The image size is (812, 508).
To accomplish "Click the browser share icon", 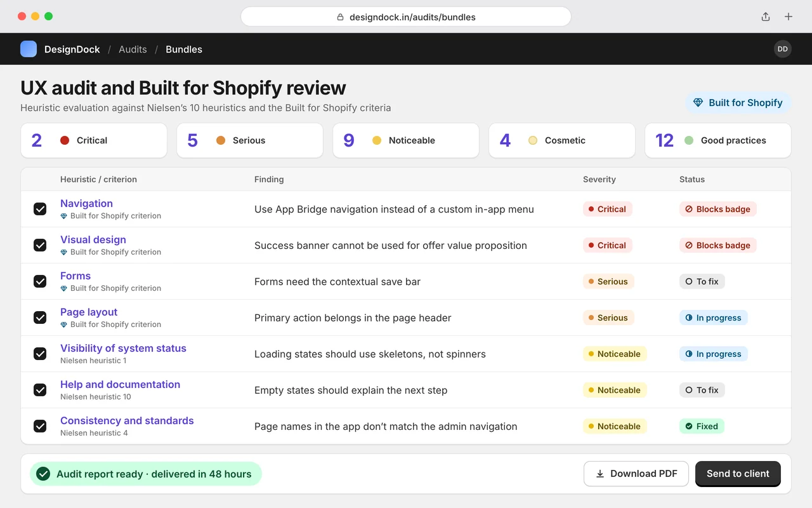I will [x=766, y=17].
